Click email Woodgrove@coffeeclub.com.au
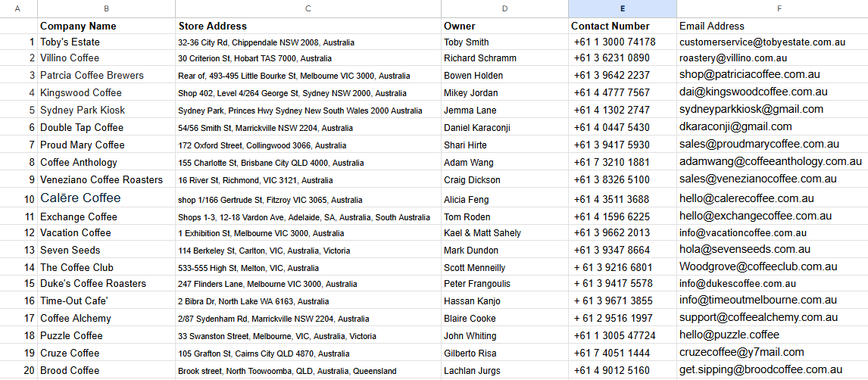This screenshot has height=380, width=868. (773, 267)
